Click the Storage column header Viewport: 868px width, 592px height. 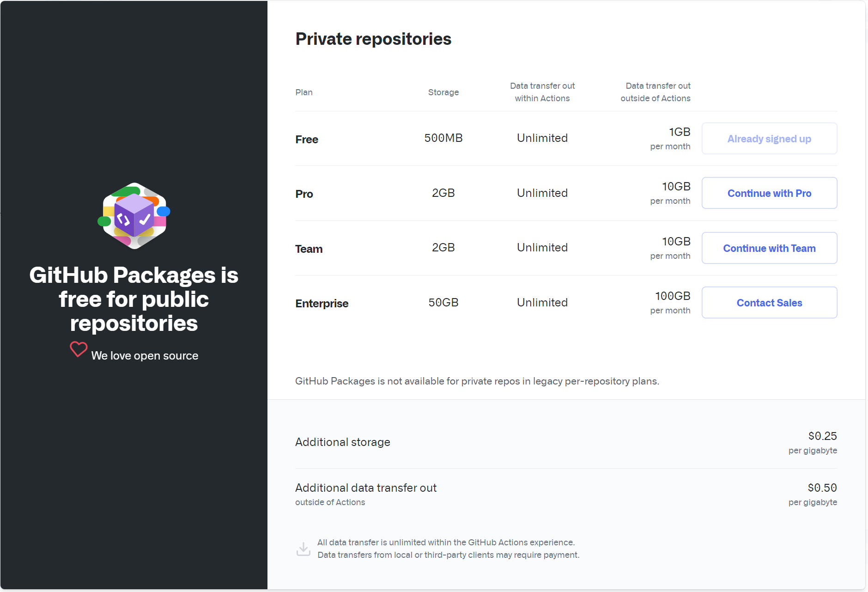point(443,92)
